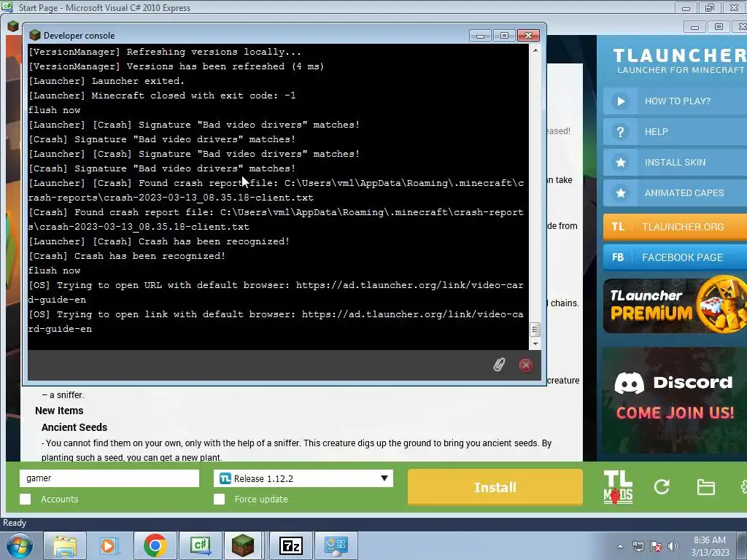Open TL Mods icon in launcher
Screen dimensions: 747x560
(618, 487)
